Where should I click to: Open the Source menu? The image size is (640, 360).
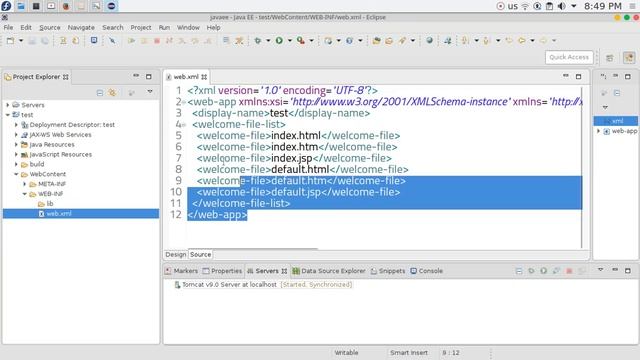coord(49,27)
